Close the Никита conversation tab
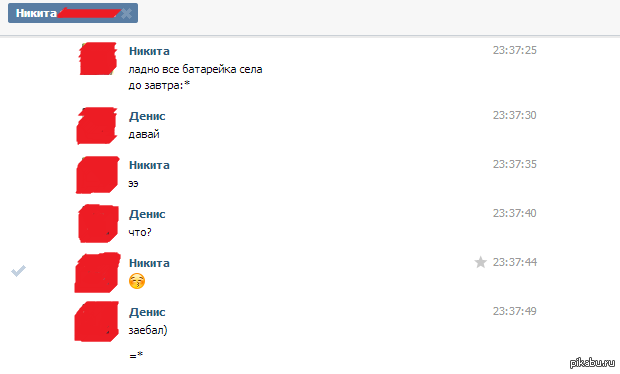 pos(127,13)
